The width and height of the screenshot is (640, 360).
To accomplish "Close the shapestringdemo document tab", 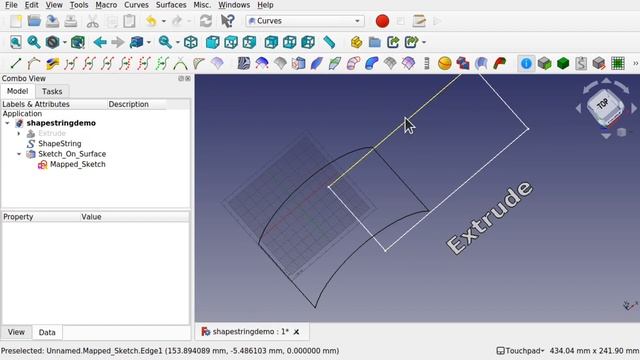I will coord(296,332).
